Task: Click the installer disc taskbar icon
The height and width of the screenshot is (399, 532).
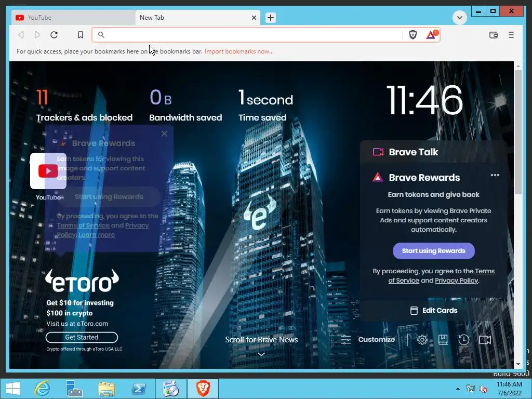Action: pos(170,389)
